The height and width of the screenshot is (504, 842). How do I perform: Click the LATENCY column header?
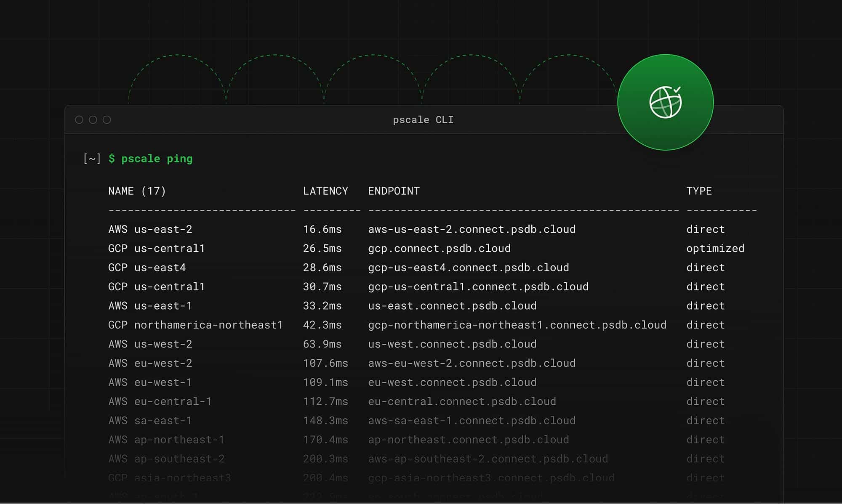pos(325,191)
